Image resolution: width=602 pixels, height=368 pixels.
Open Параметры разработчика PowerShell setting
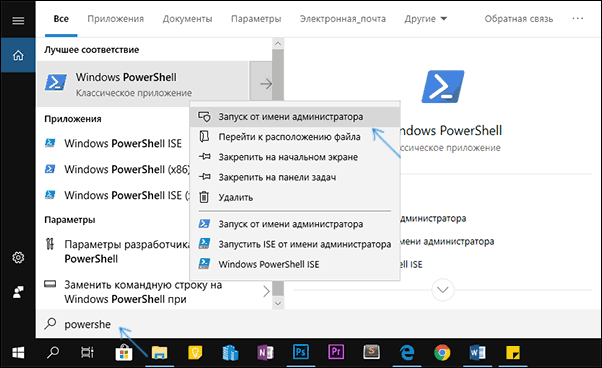click(x=117, y=251)
